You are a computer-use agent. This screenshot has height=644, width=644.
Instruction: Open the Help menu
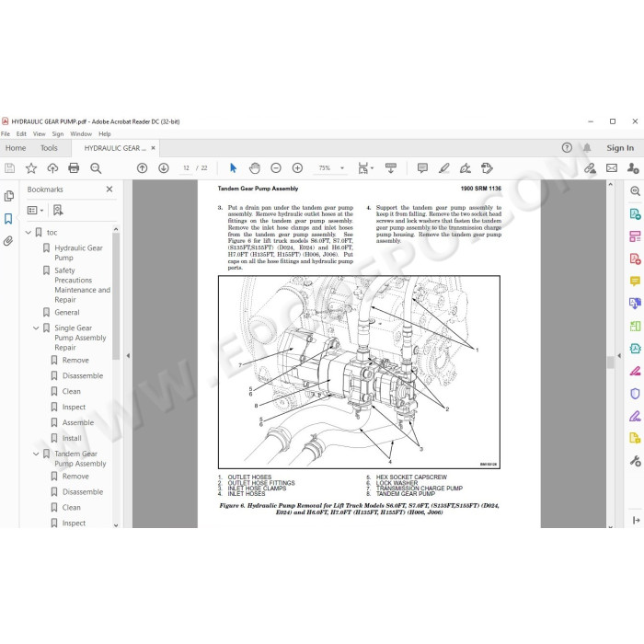tap(105, 134)
